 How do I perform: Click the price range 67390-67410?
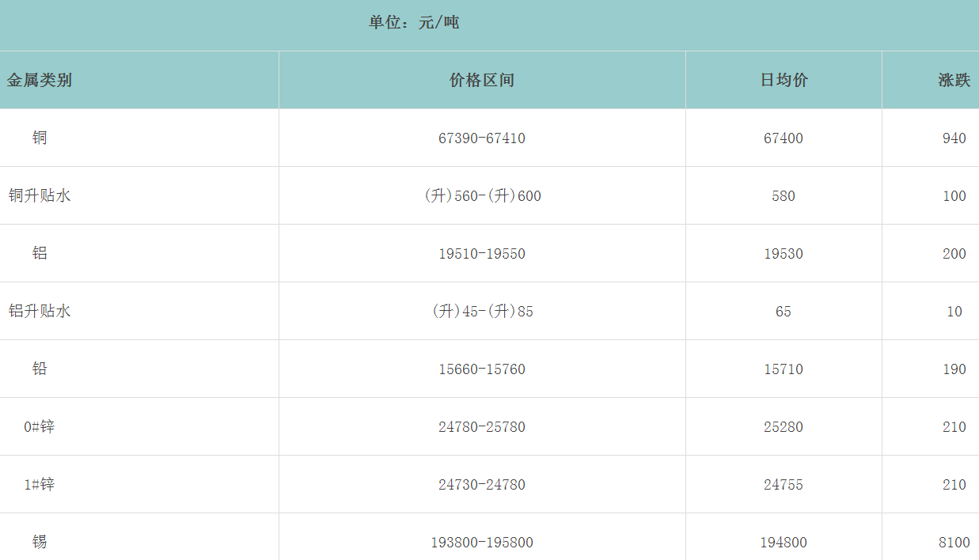coord(482,138)
